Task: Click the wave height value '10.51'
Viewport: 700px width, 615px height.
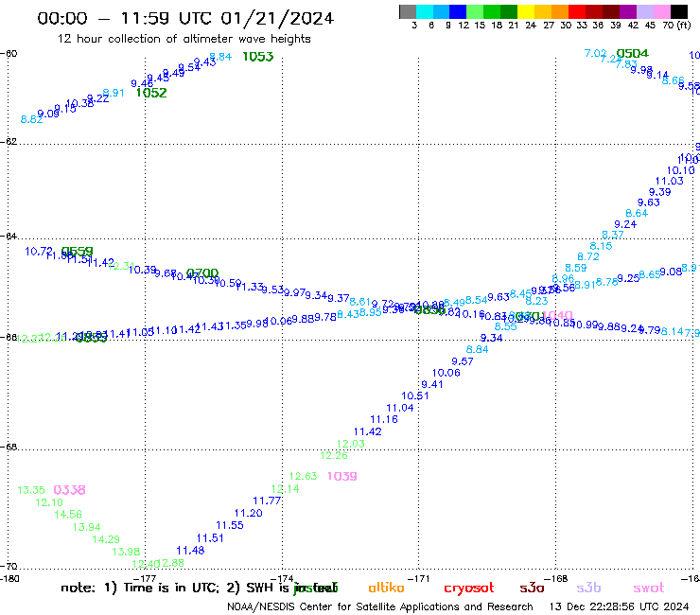Action: pos(414,395)
